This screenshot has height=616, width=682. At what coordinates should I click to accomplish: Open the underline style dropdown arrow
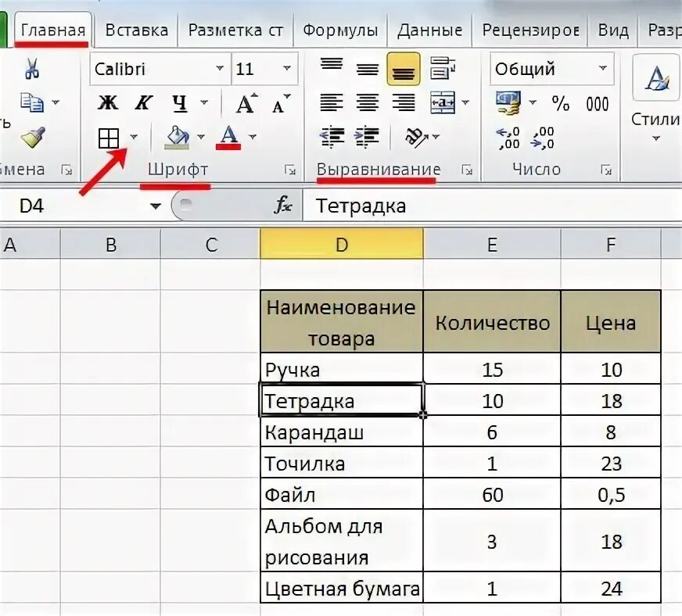[204, 102]
